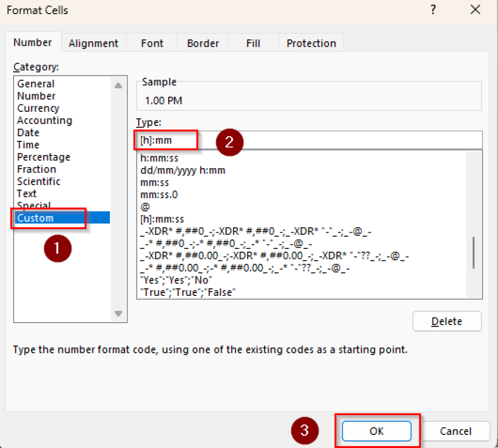The height and width of the screenshot is (448, 498).
Task: Switch to the Alignment tab
Action: 93,43
